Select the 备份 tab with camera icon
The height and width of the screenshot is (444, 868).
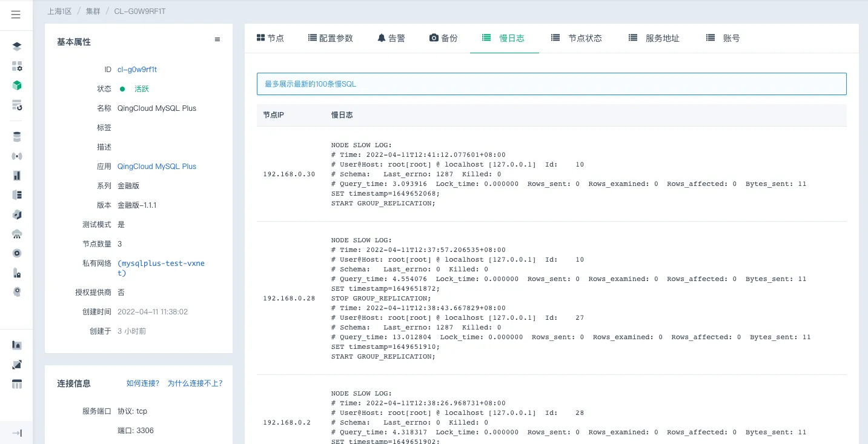point(443,38)
